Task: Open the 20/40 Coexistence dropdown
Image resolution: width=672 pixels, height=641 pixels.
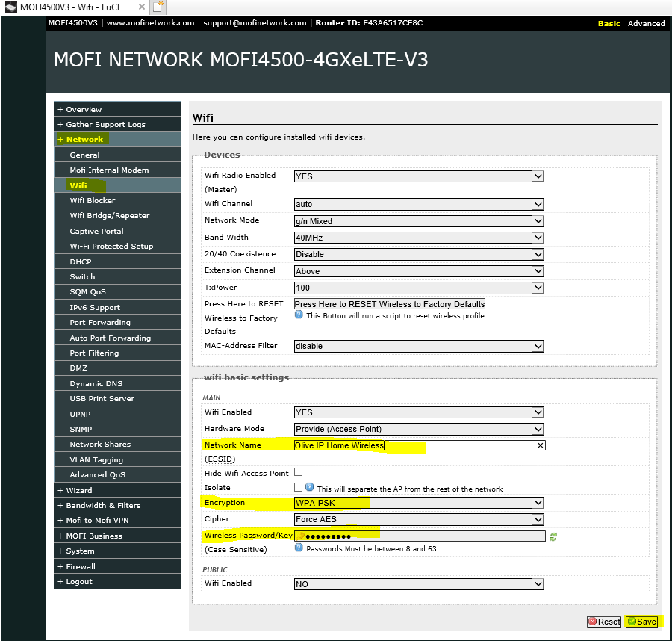Action: pos(419,254)
